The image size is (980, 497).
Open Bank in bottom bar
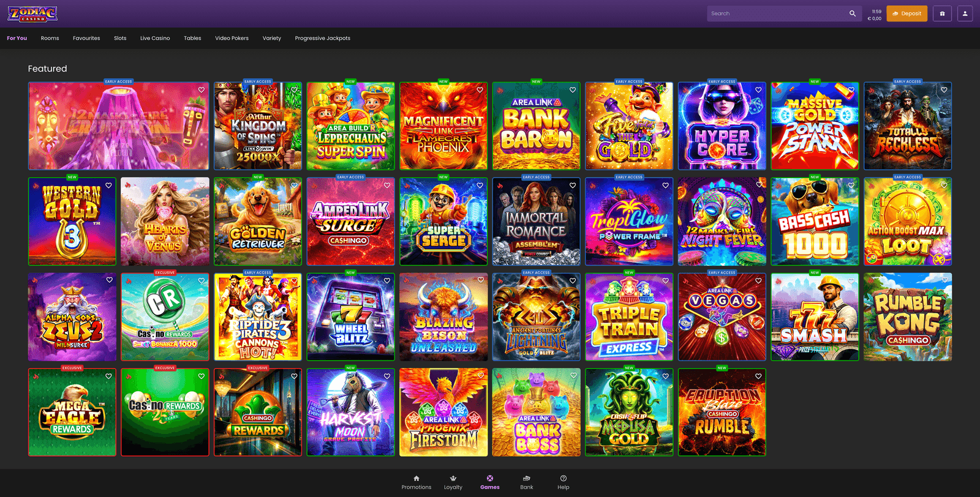click(x=527, y=482)
